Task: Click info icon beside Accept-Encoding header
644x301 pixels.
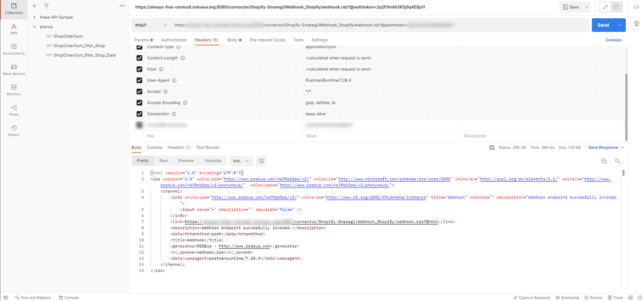Action: tap(186, 103)
